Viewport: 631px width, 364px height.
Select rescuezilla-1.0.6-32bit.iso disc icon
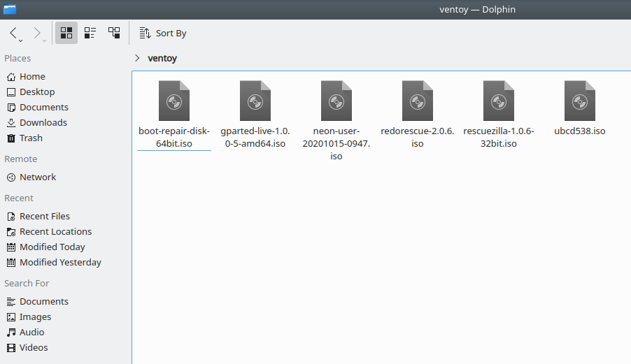499,101
